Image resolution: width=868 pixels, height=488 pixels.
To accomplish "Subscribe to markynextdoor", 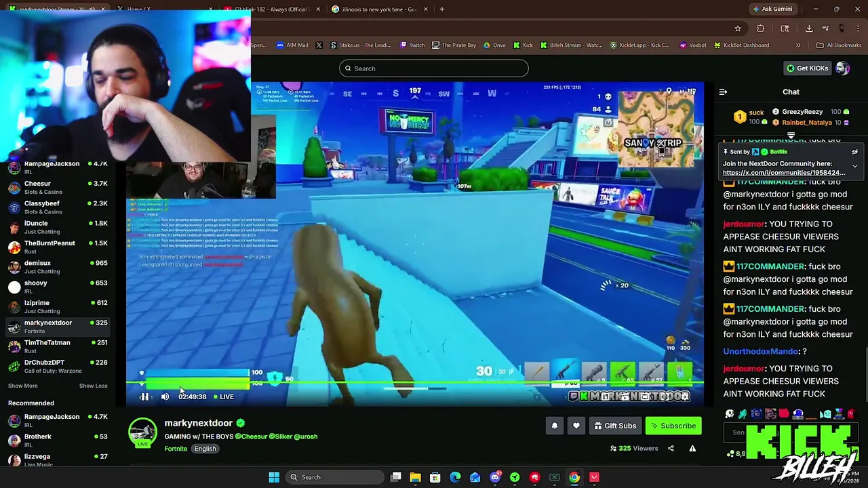I will (x=673, y=426).
